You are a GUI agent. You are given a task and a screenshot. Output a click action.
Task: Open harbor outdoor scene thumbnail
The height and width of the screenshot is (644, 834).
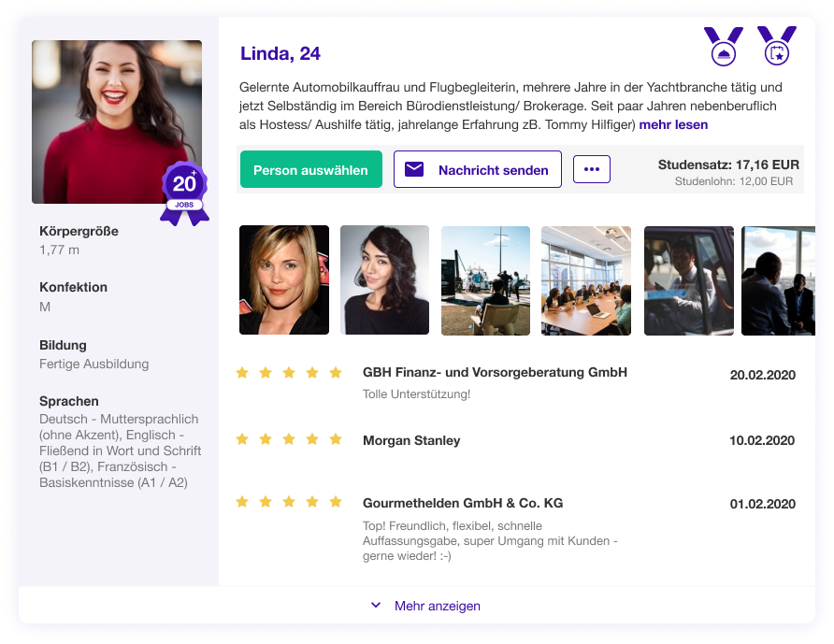click(485, 280)
